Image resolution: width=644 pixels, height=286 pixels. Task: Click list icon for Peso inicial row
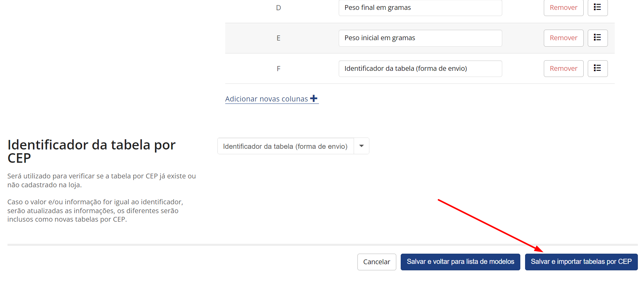598,38
